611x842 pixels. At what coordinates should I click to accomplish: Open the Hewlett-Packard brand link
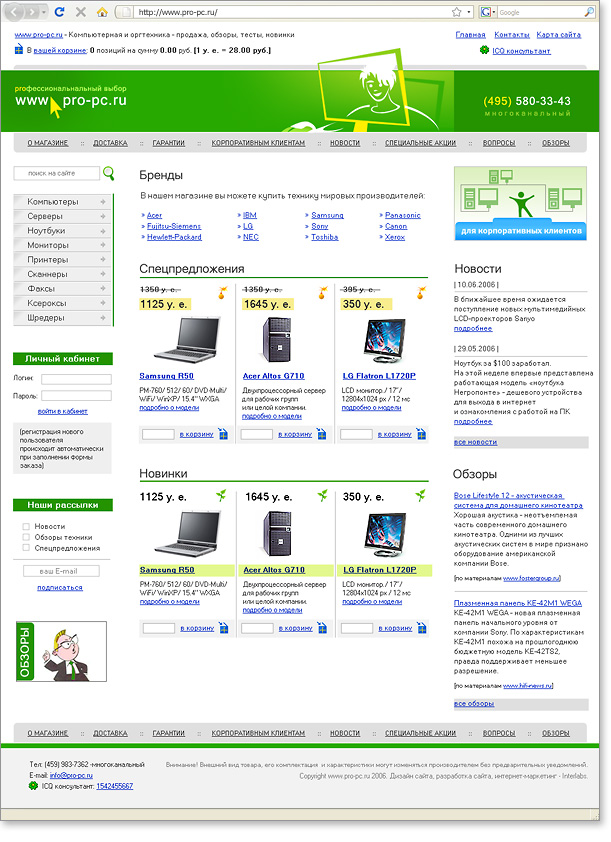(x=174, y=237)
